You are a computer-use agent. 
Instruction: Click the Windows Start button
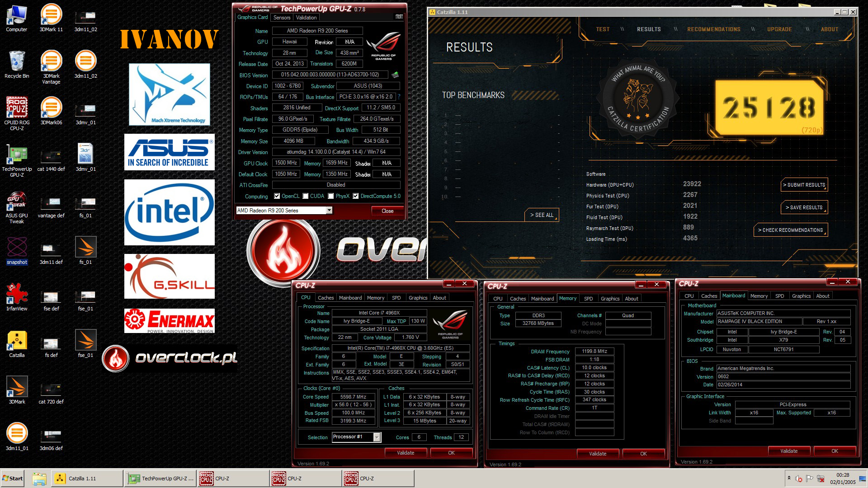(13, 479)
